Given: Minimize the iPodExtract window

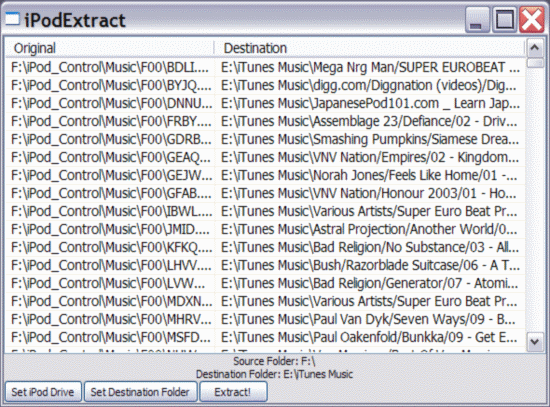Looking at the screenshot, I should (477, 20).
